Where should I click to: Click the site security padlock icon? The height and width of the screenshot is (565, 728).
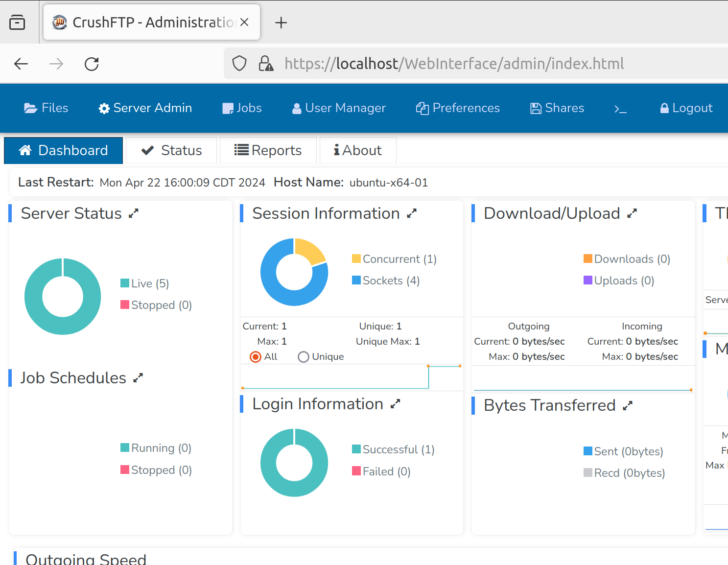tap(266, 64)
